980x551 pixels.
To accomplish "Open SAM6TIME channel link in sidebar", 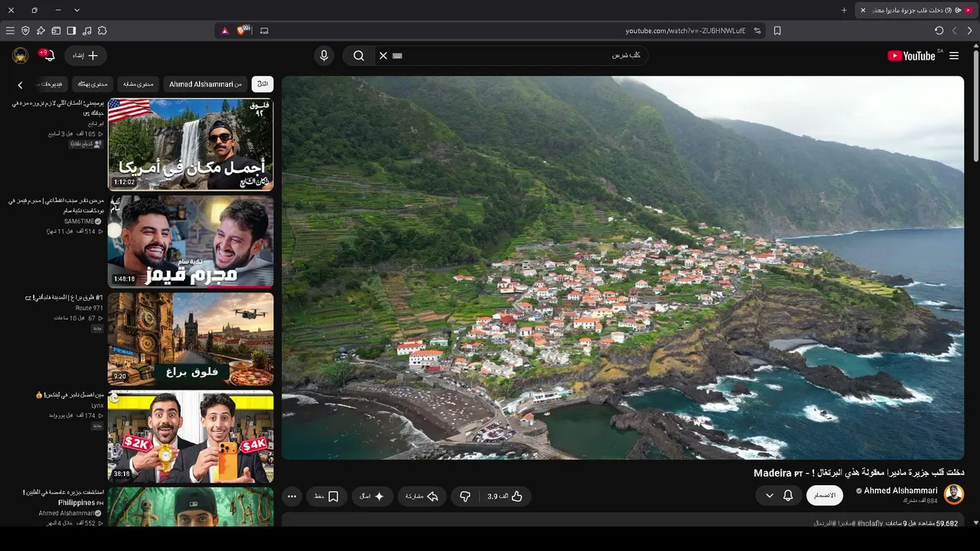I will point(79,221).
